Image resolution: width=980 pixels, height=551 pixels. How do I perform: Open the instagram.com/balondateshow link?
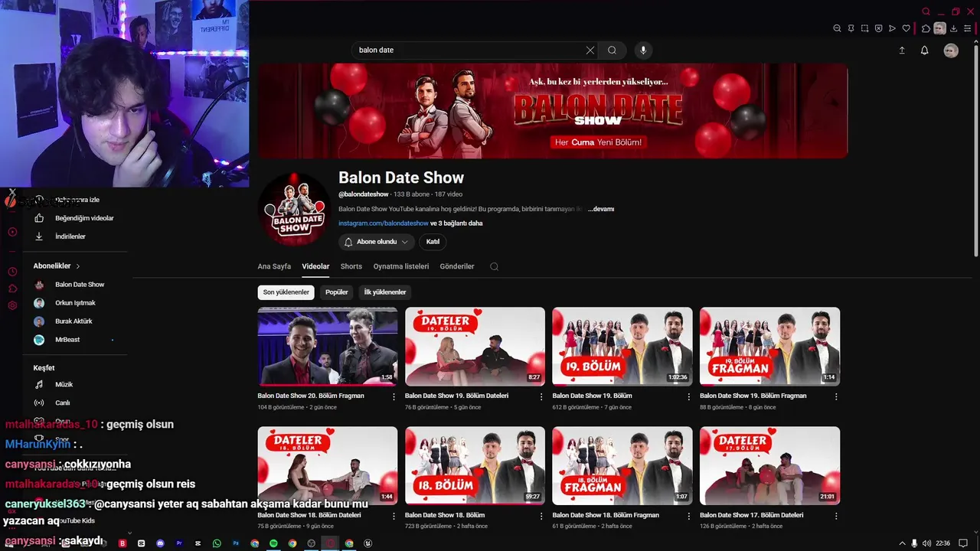[x=384, y=223]
